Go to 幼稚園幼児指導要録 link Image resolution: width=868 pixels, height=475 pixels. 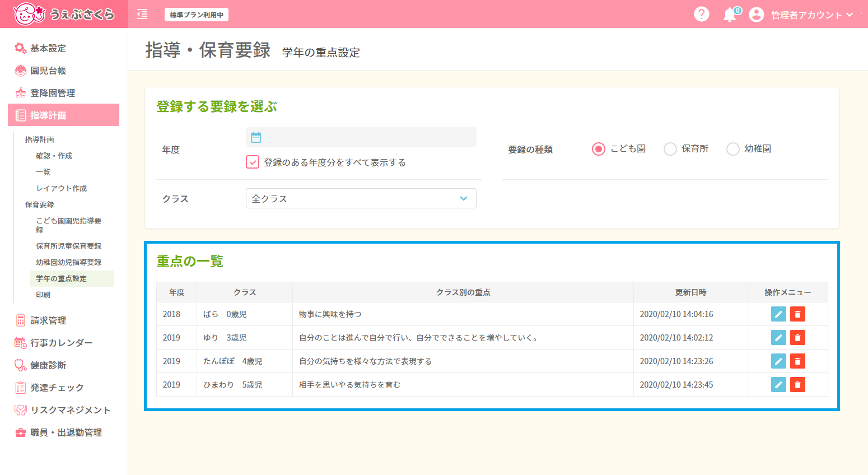tap(69, 262)
